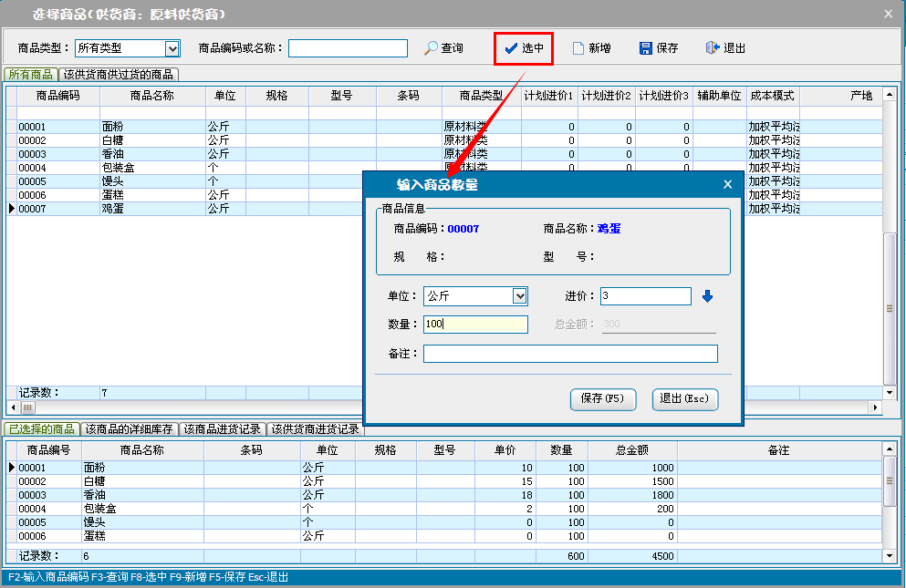906x588 pixels.
Task: Open the 该供货商进货记录 tab
Action: [316, 428]
